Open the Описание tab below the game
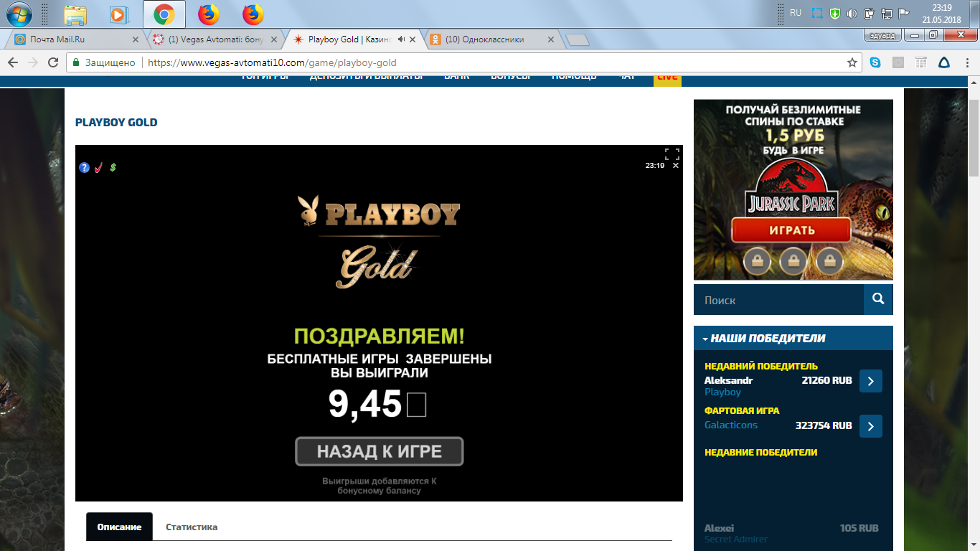 (x=119, y=527)
